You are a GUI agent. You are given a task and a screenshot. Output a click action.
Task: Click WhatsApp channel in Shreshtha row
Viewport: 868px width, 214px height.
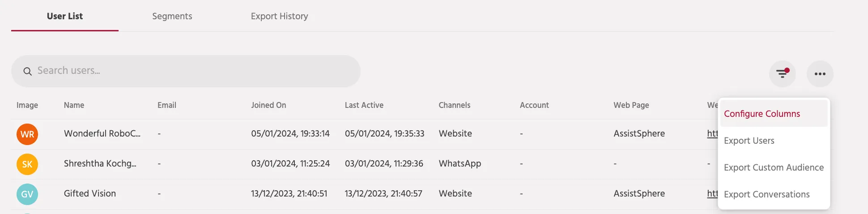(460, 163)
